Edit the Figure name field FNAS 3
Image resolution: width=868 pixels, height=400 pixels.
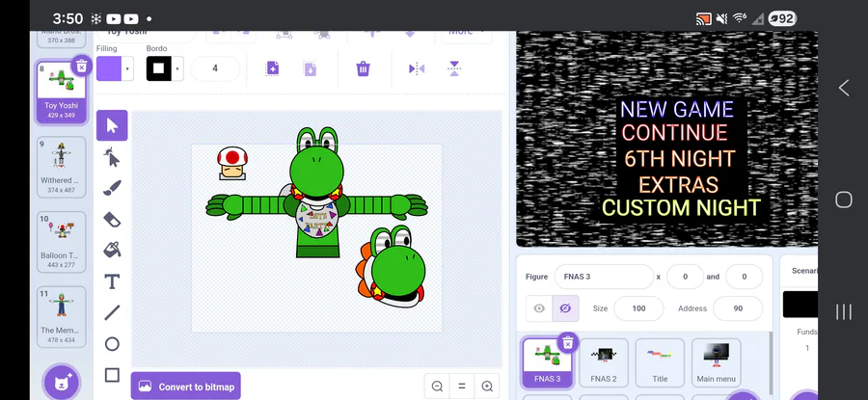[604, 277]
